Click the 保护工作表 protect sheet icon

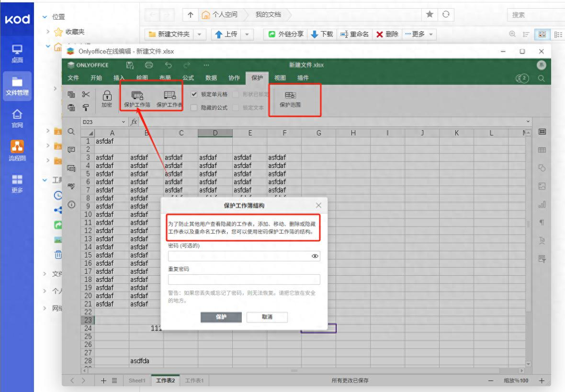point(169,99)
